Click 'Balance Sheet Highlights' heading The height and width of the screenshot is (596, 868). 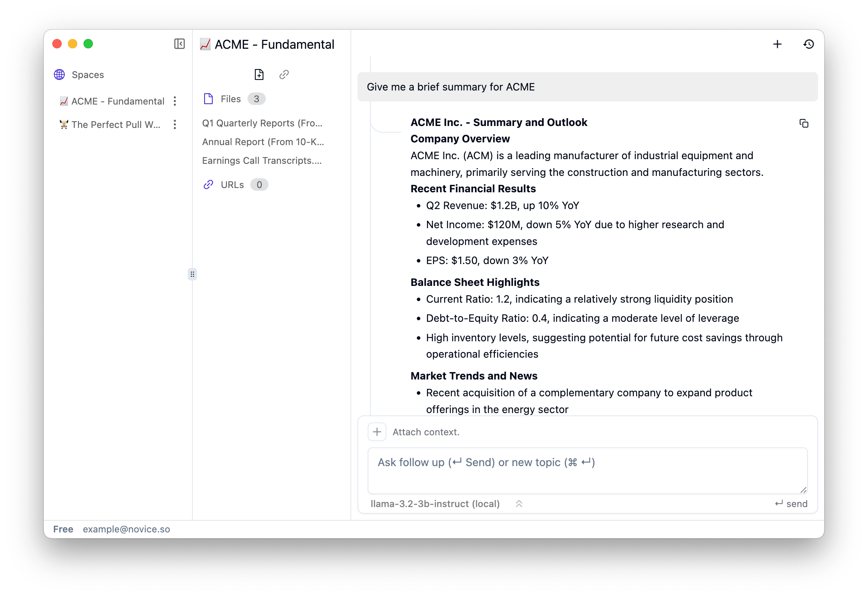click(475, 282)
